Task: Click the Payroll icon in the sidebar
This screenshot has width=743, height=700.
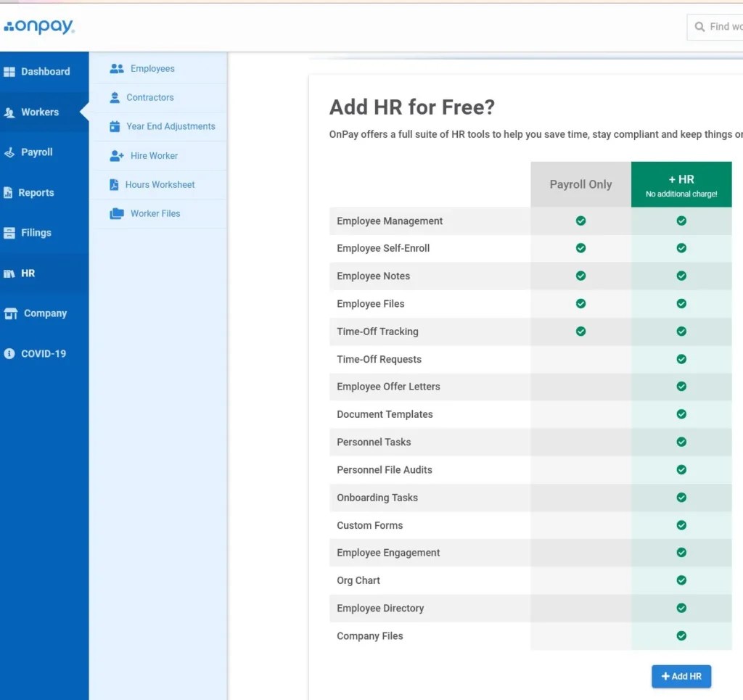Action: pos(9,152)
